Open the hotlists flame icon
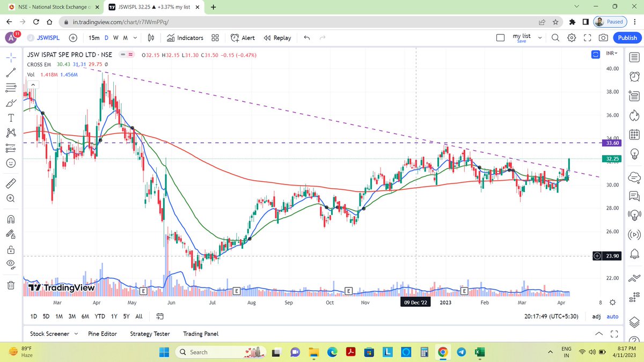 click(634, 116)
